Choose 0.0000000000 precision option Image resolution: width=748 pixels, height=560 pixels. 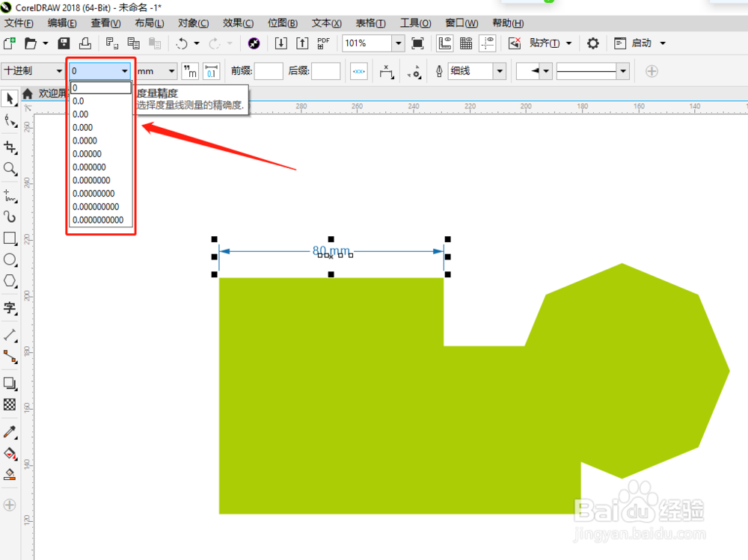coord(101,220)
